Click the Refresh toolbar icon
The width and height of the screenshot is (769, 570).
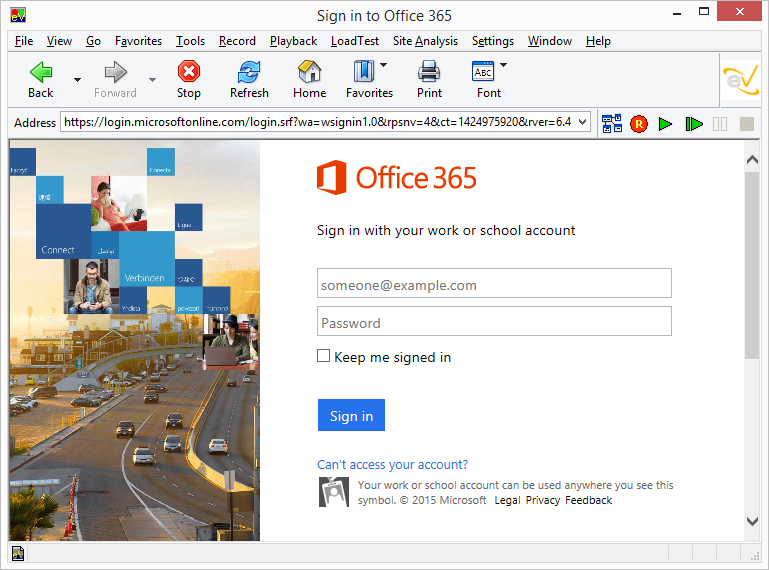pos(249,72)
